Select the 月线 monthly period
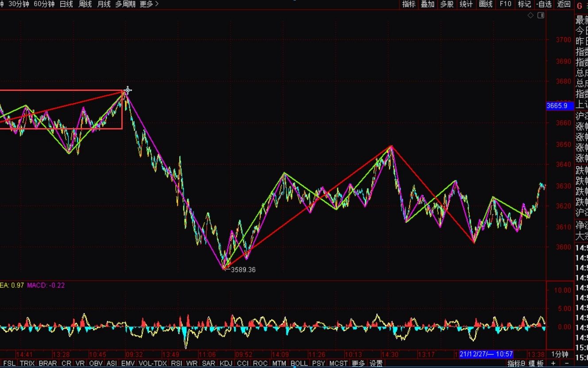Screen dimensions: 588x368 tap(104, 4)
